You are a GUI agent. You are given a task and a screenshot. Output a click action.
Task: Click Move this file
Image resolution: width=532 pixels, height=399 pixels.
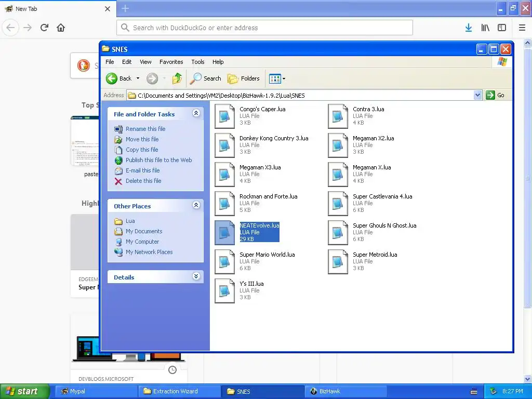[142, 139]
